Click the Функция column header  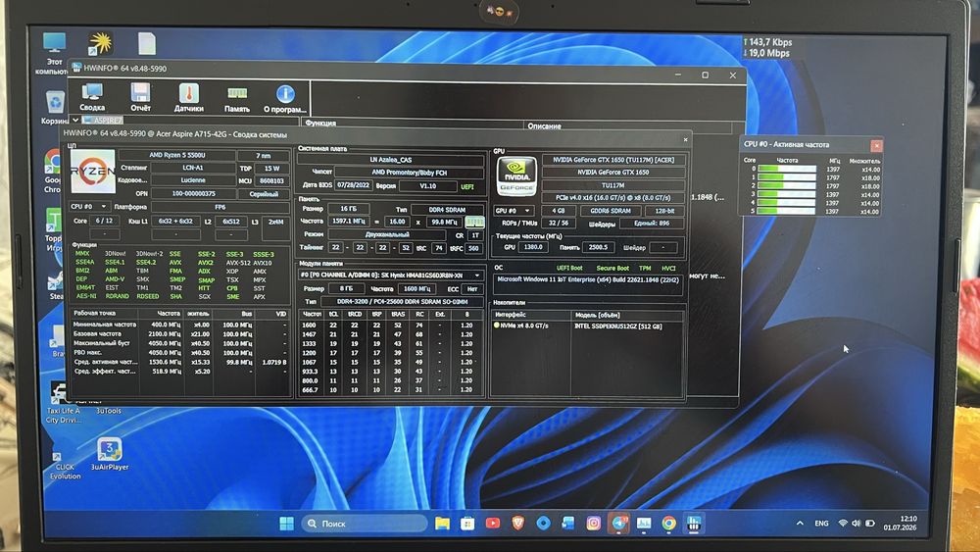320,124
